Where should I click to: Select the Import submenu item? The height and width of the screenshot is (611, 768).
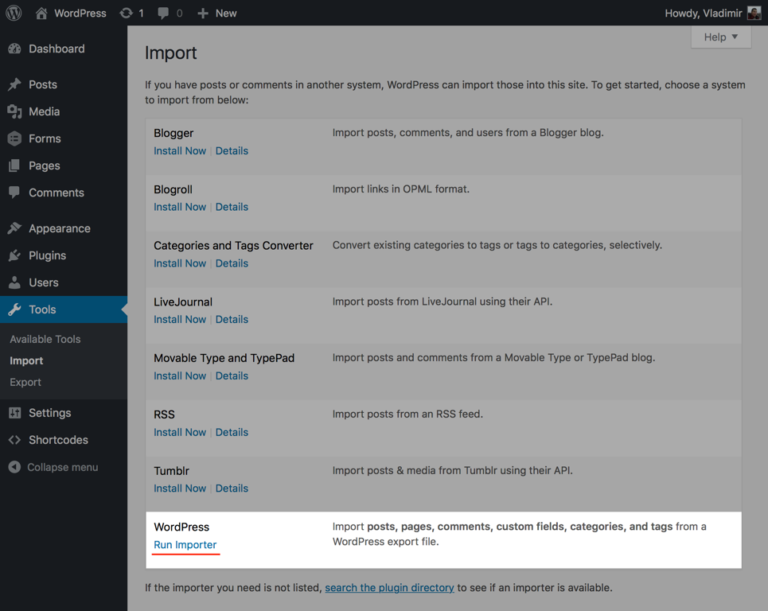tap(26, 361)
